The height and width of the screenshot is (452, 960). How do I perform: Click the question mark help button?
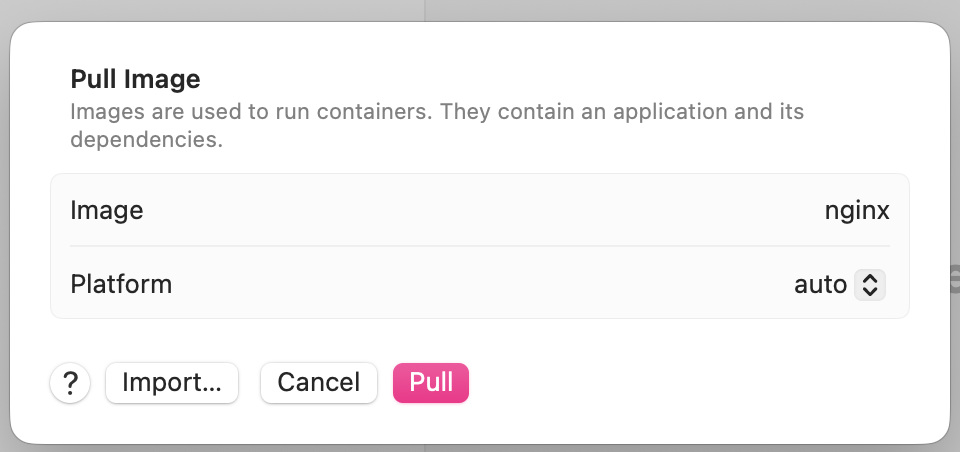coord(70,382)
